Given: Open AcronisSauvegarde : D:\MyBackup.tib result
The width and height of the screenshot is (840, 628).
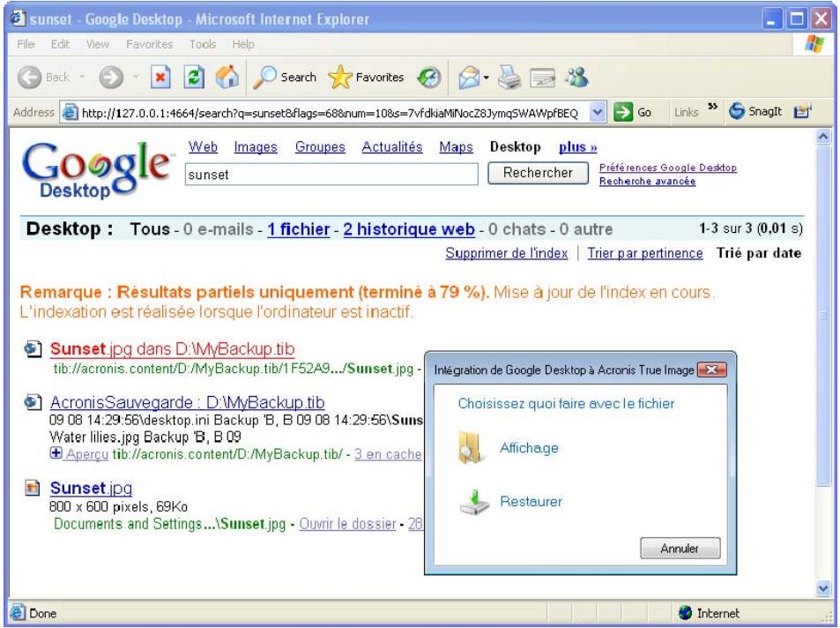Looking at the screenshot, I should click(x=187, y=402).
